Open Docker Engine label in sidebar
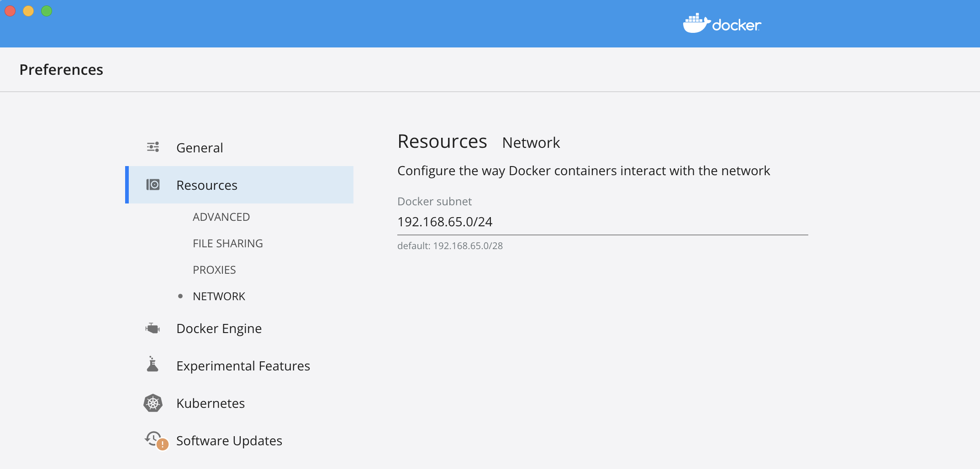This screenshot has width=980, height=469. (x=219, y=328)
